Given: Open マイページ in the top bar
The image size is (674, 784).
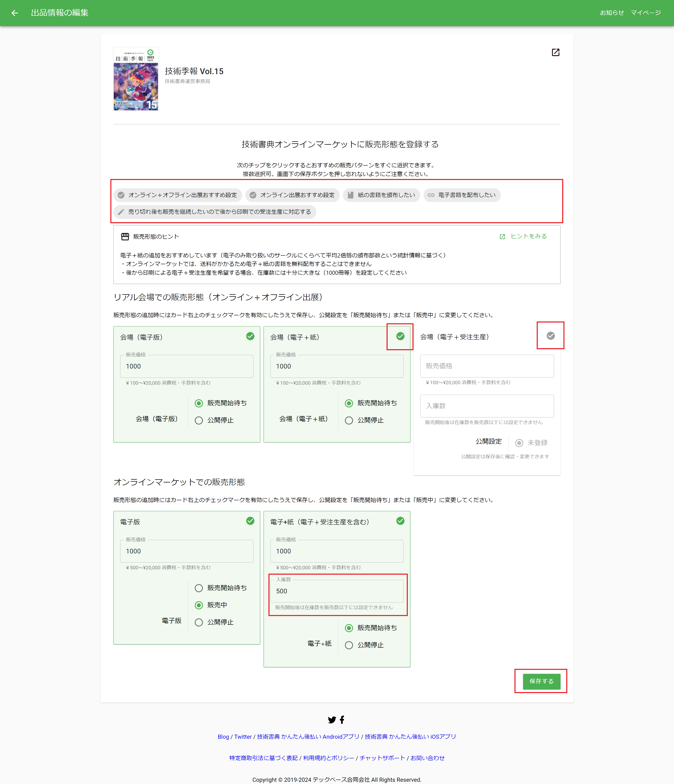Looking at the screenshot, I should pos(646,13).
